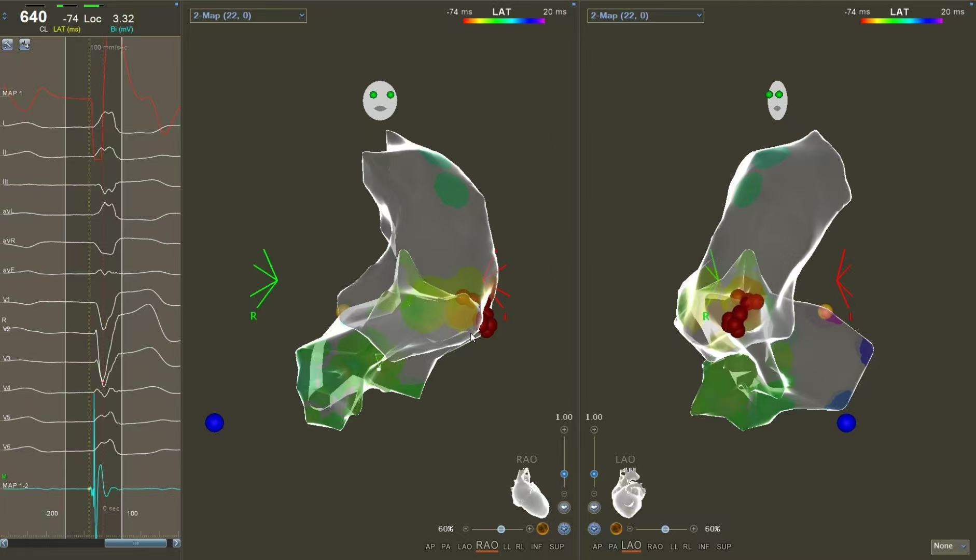This screenshot has width=976, height=560.
Task: Select INF view in left map
Action: [x=536, y=547]
